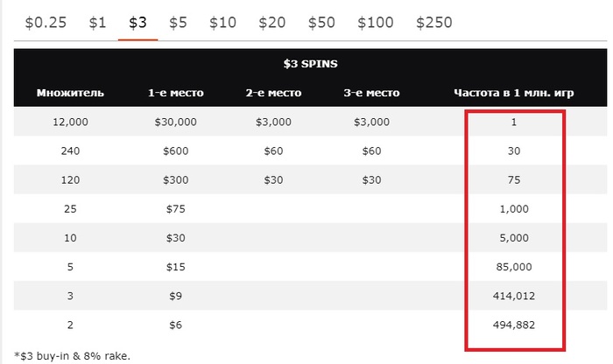The image size is (613, 364).
Task: Select the $250 buy-in tab
Action: (x=434, y=23)
